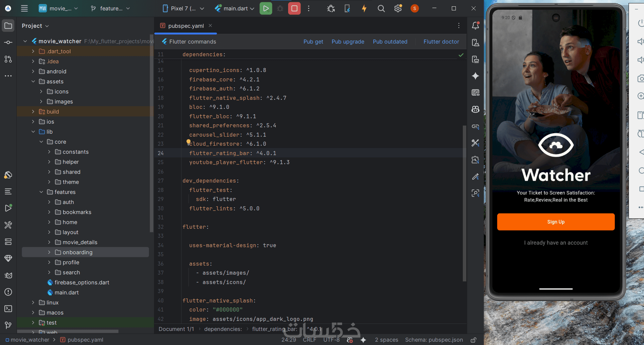This screenshot has height=345, width=644.
Task: Expand the onboarding folder
Action: 49,252
